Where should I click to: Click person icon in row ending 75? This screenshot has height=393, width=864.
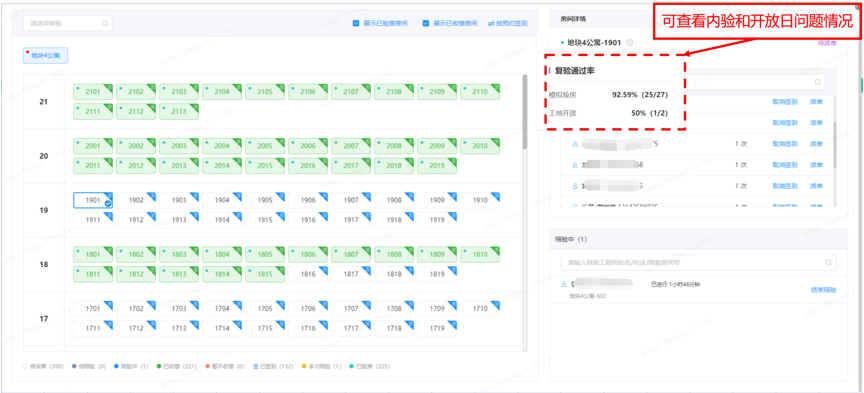click(576, 144)
